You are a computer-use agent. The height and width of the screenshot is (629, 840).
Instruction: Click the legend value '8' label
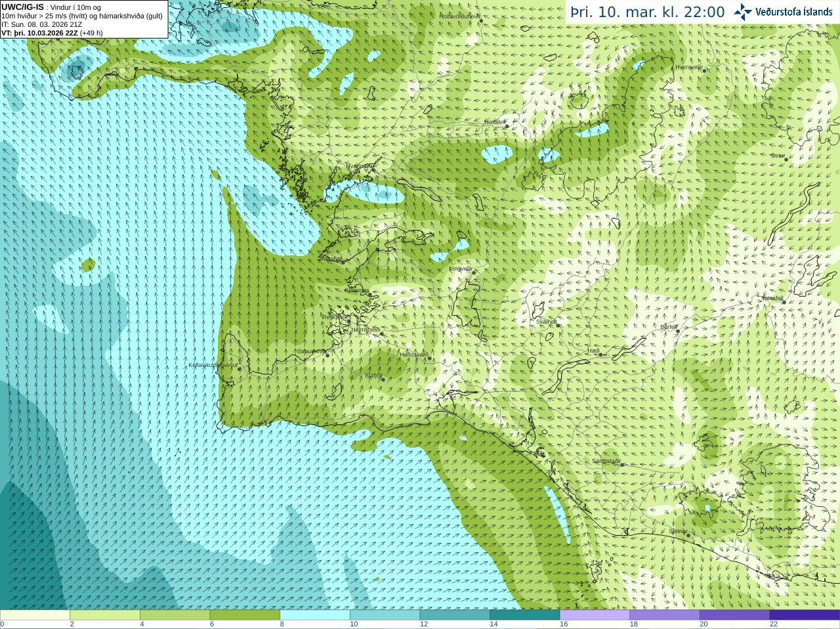282,624
